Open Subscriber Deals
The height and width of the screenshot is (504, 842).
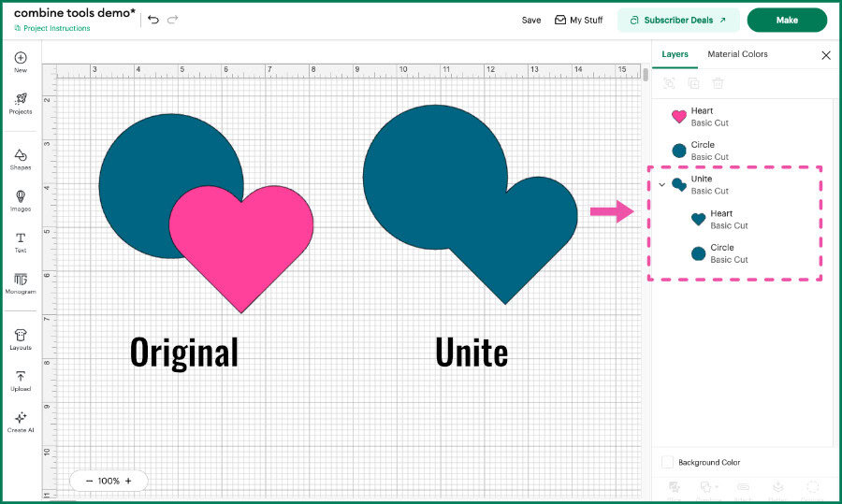point(678,20)
